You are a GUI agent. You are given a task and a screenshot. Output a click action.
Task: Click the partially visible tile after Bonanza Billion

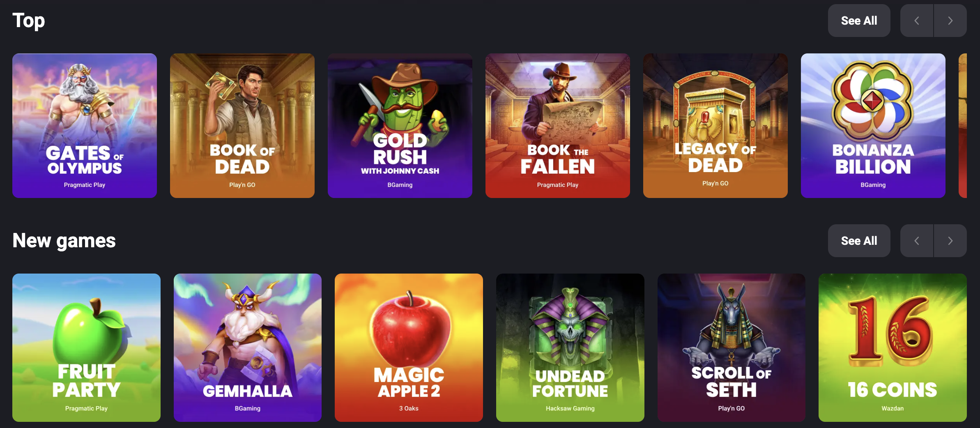[963, 126]
